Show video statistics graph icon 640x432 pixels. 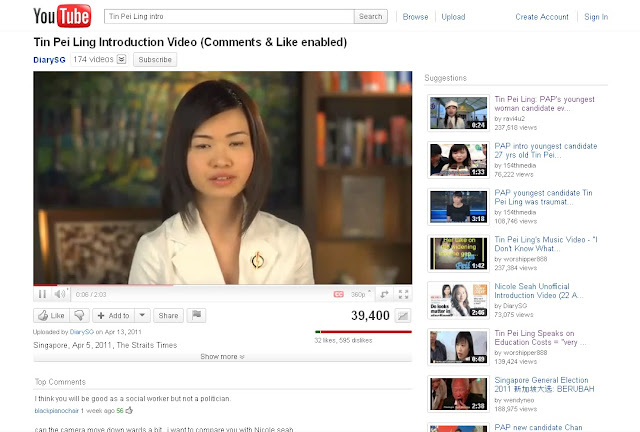pyautogui.click(x=402, y=316)
